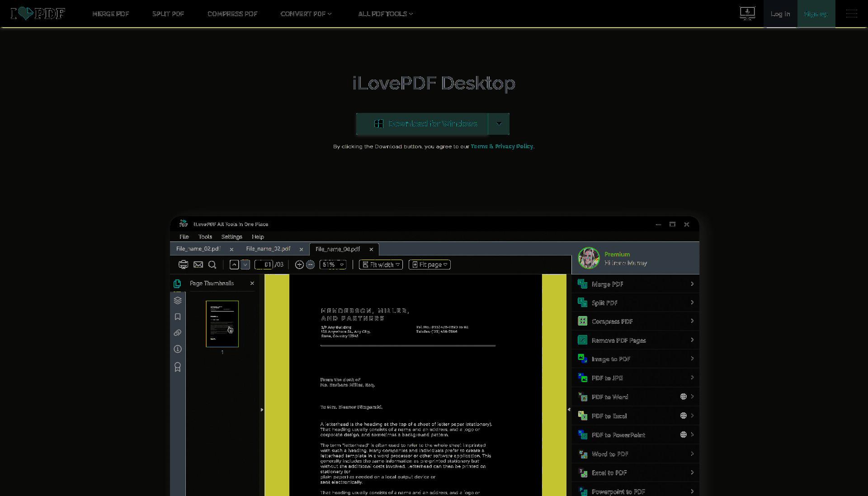
Task: Open the File menu
Action: [x=184, y=236]
